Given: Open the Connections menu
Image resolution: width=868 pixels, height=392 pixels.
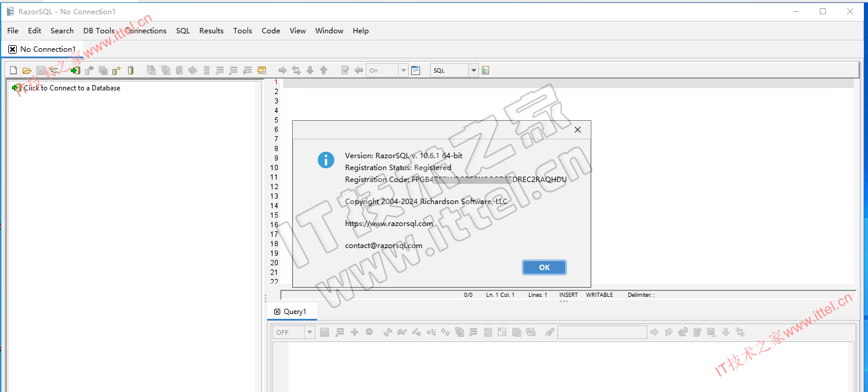Looking at the screenshot, I should 146,31.
